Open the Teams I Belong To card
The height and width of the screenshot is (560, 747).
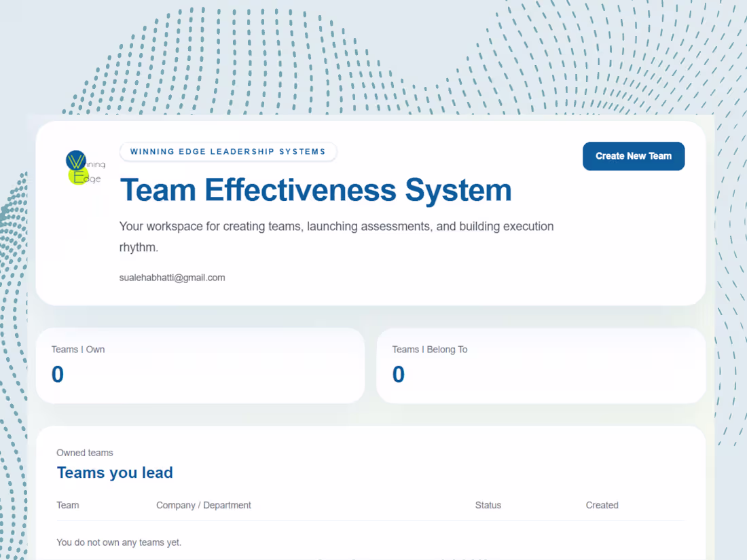tap(541, 365)
